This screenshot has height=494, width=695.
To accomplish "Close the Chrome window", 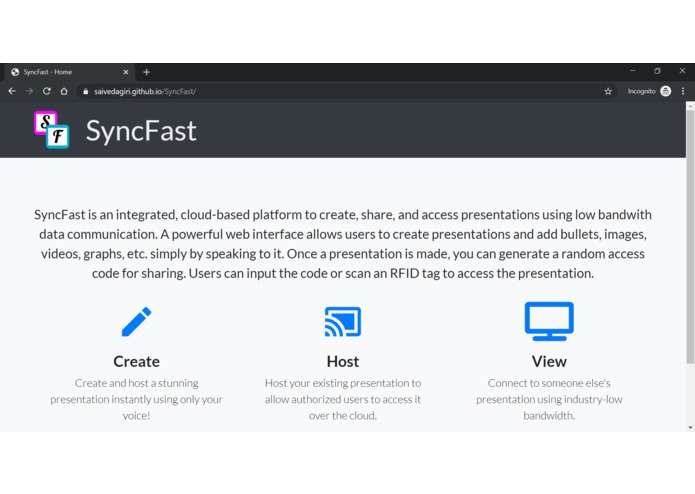I will (682, 71).
